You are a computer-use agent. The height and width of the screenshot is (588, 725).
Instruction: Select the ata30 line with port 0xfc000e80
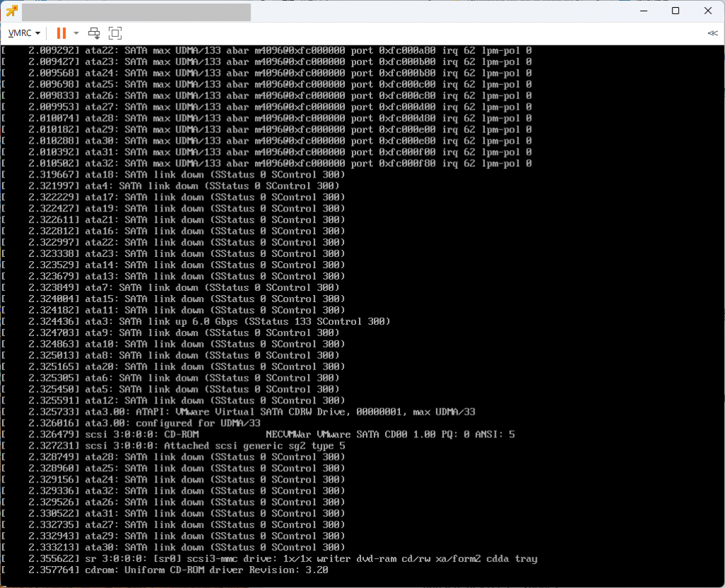267,141
